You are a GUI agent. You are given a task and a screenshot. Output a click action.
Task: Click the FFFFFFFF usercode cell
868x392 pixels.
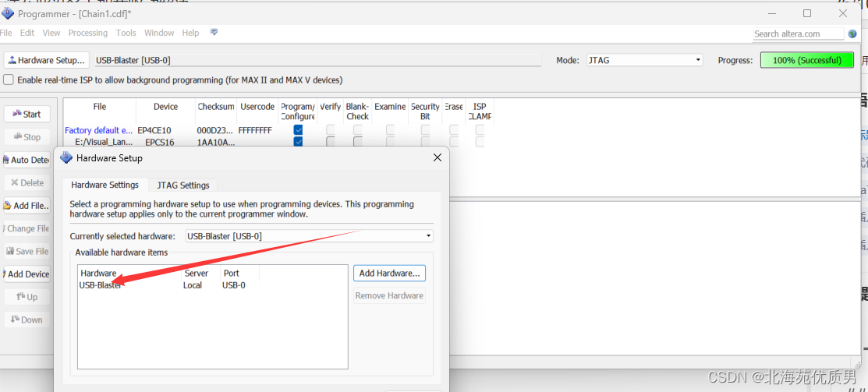255,130
